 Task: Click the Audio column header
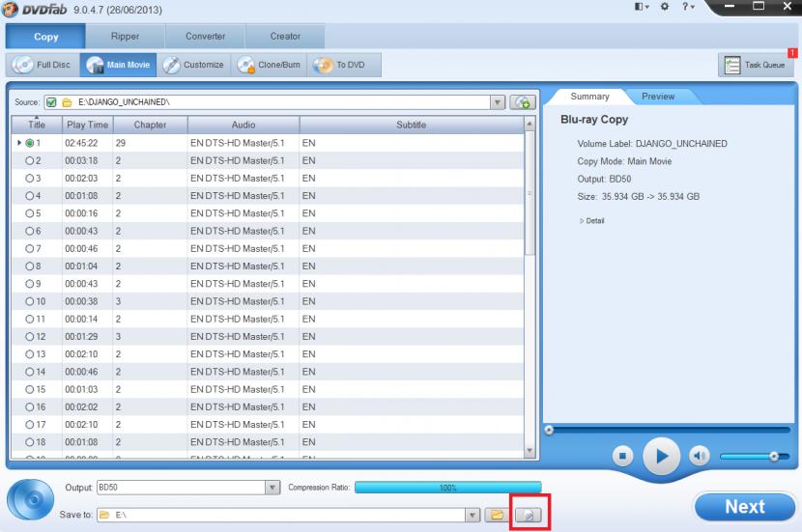pyautogui.click(x=243, y=125)
